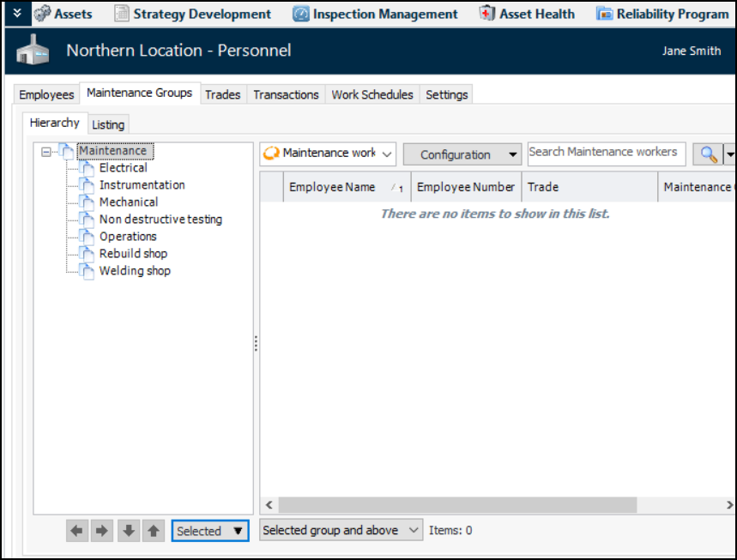
Task: Click the Reliability Program folder icon
Action: 605,14
